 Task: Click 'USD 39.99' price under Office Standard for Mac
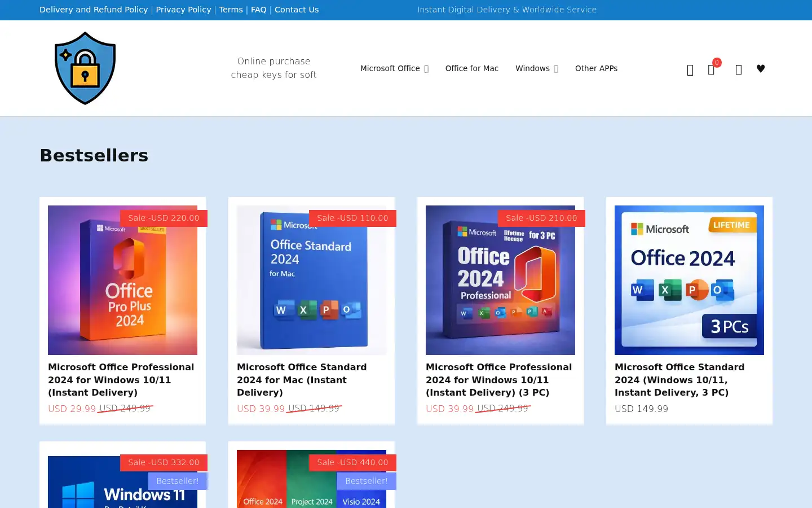(x=261, y=409)
